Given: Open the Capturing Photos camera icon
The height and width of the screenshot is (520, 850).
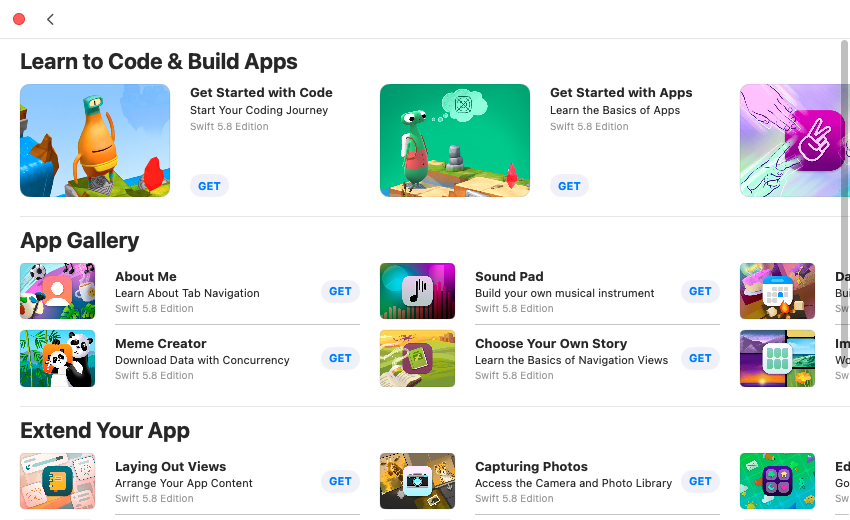Looking at the screenshot, I should click(x=417, y=481).
